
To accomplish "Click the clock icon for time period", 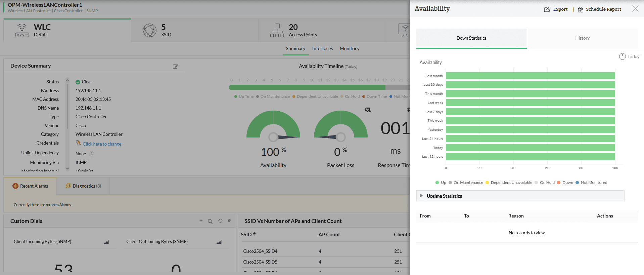I will point(622,56).
